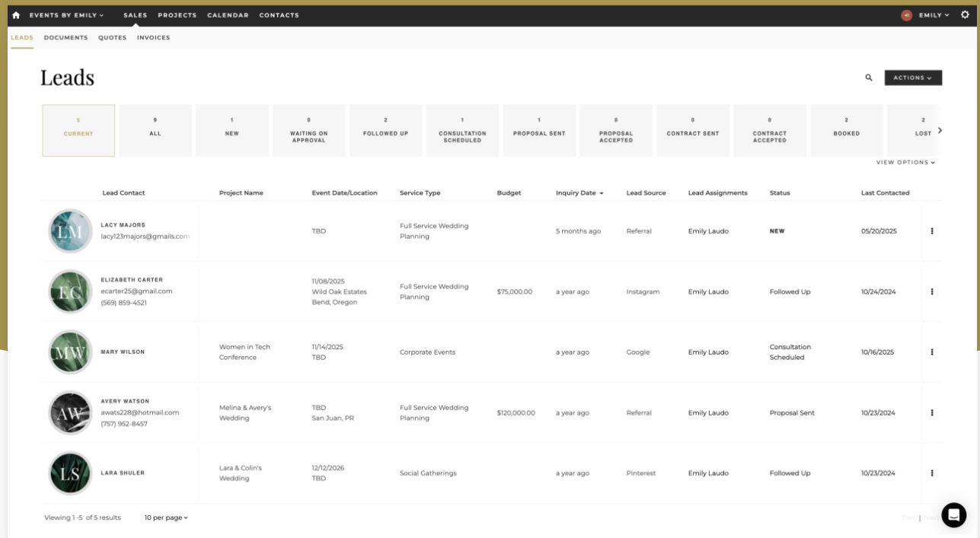Expand View Options
980x538 pixels.
(x=905, y=162)
